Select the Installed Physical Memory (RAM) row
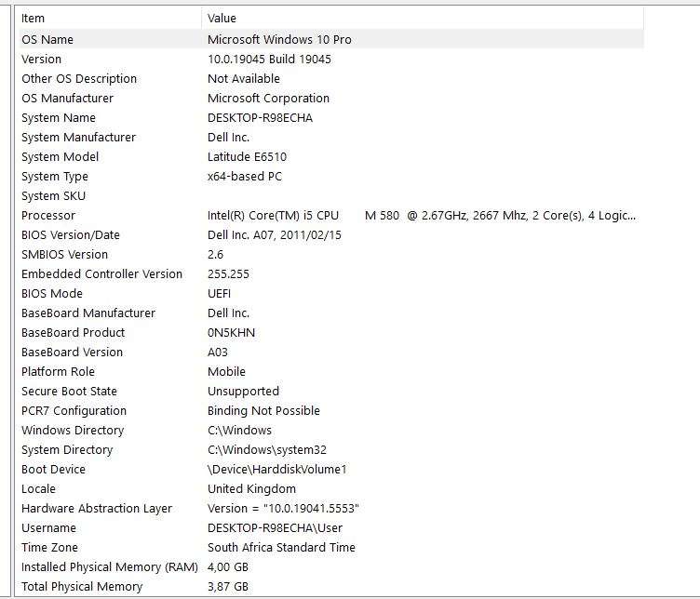700x599 pixels. click(x=330, y=566)
